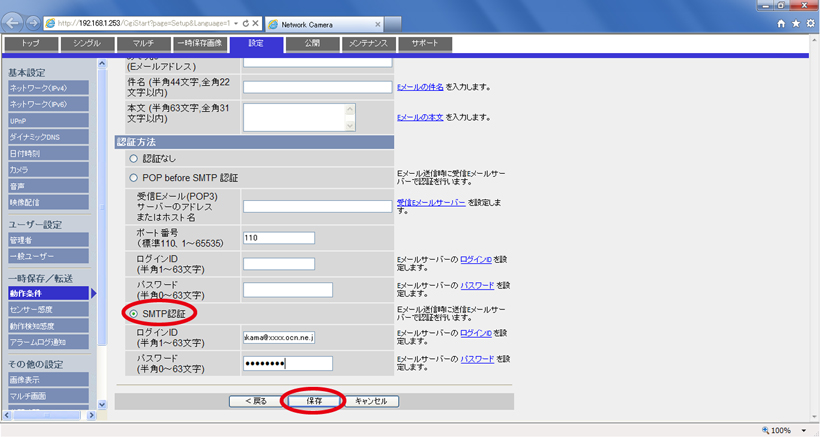Screen dimensions: 820x437
Task: Select the 認証なし radio button
Action: click(133, 158)
